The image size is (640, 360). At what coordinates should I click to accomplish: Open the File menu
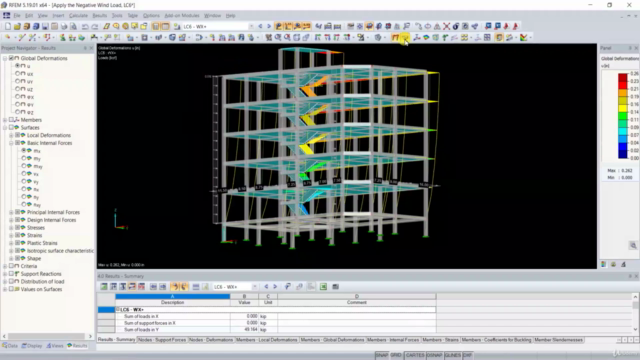pyautogui.click(x=17, y=16)
